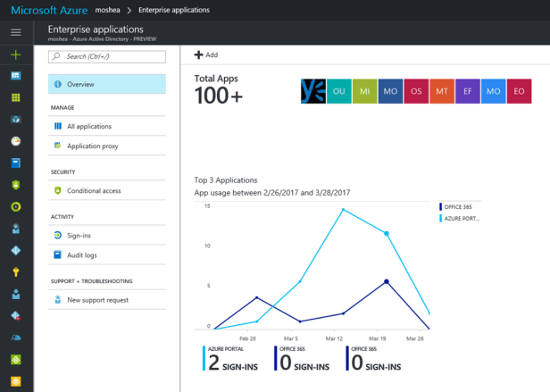Image resolution: width=550 pixels, height=392 pixels.
Task: Open the first app tile with the logo
Action: tap(312, 91)
